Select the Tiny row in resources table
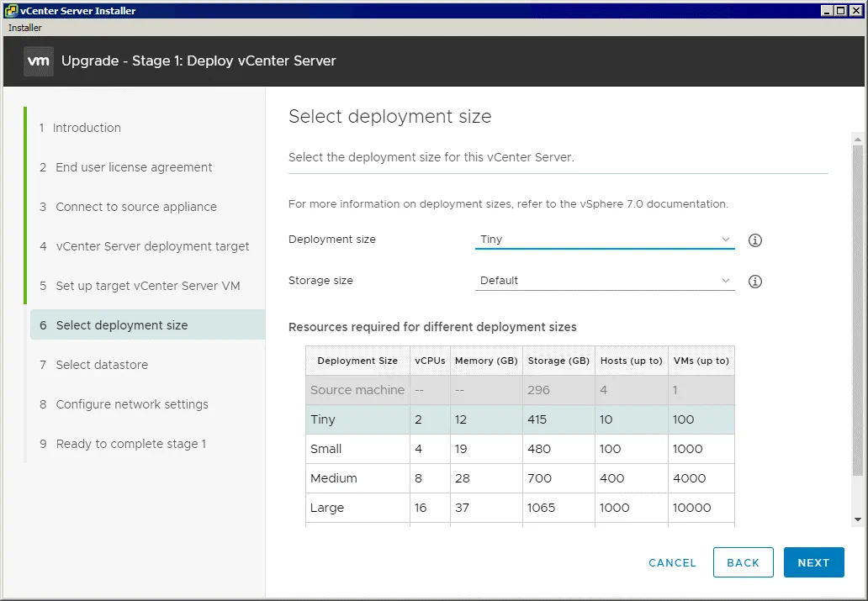868x601 pixels. point(519,419)
